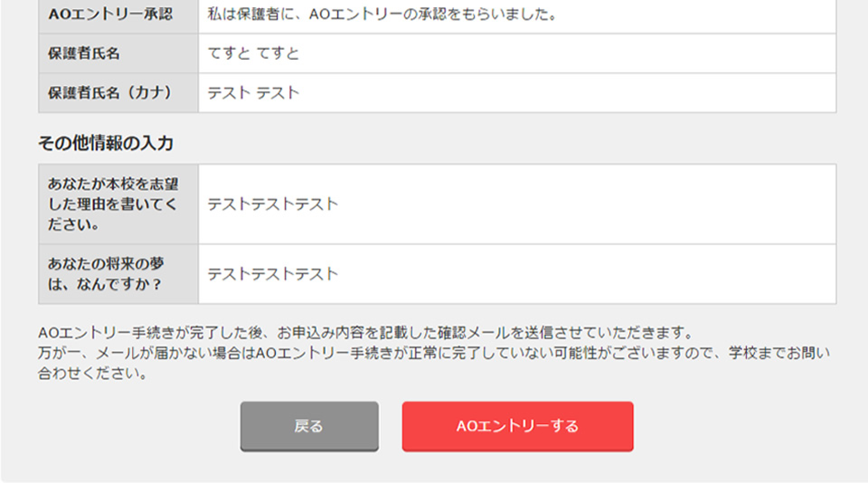Click the gray 戻る back button
Screen dimensions: 868x483
click(309, 426)
